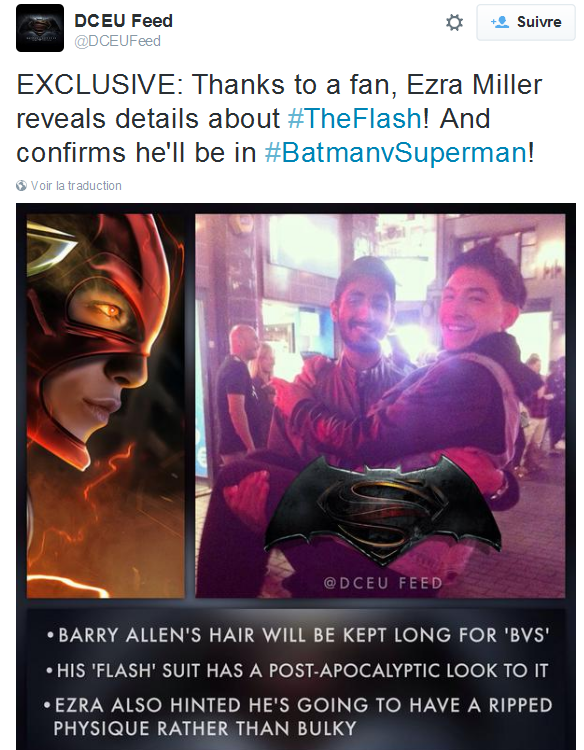Click the ripped physique bullet text

click(298, 717)
